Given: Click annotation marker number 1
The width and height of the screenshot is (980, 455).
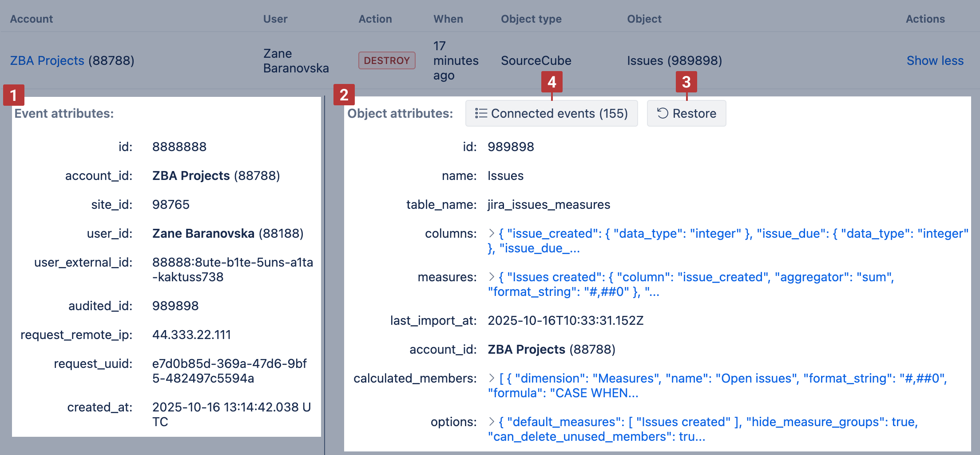Looking at the screenshot, I should click(13, 95).
